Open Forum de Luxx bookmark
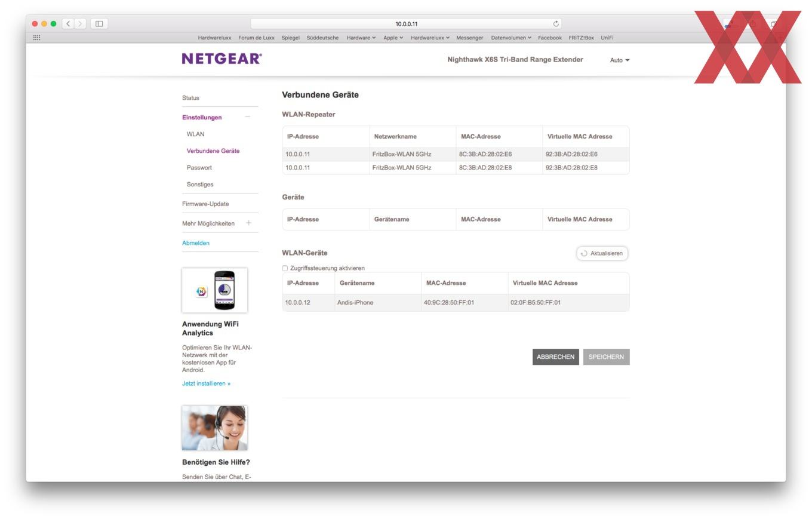This screenshot has height=519, width=812. tap(256, 38)
